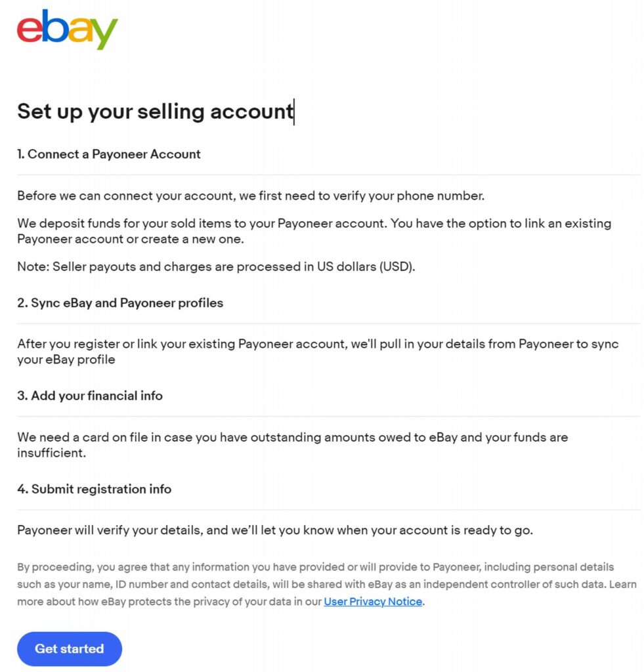Viewport: 644px width, 672px height.
Task: Click the text cursor after 'account' in title
Action: pos(295,111)
